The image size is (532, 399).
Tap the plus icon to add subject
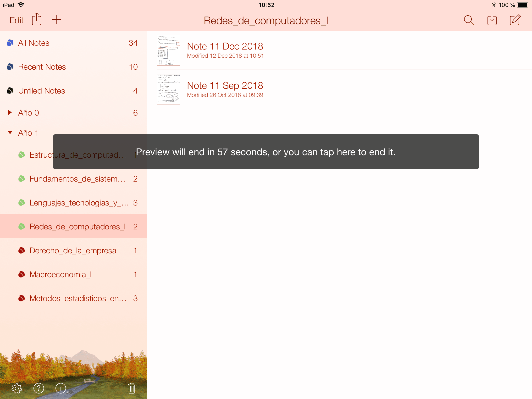click(x=57, y=20)
